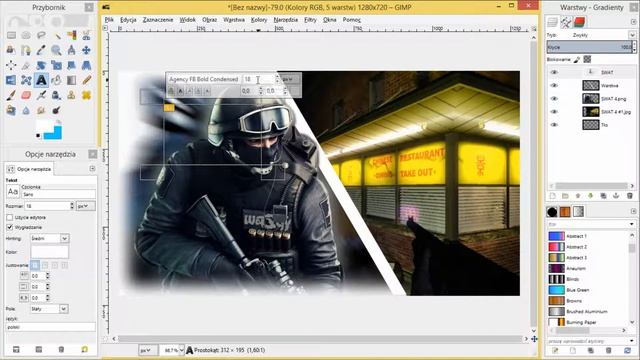Open the Plik menu
Image resolution: width=640 pixels, height=360 pixels.
pyautogui.click(x=109, y=20)
